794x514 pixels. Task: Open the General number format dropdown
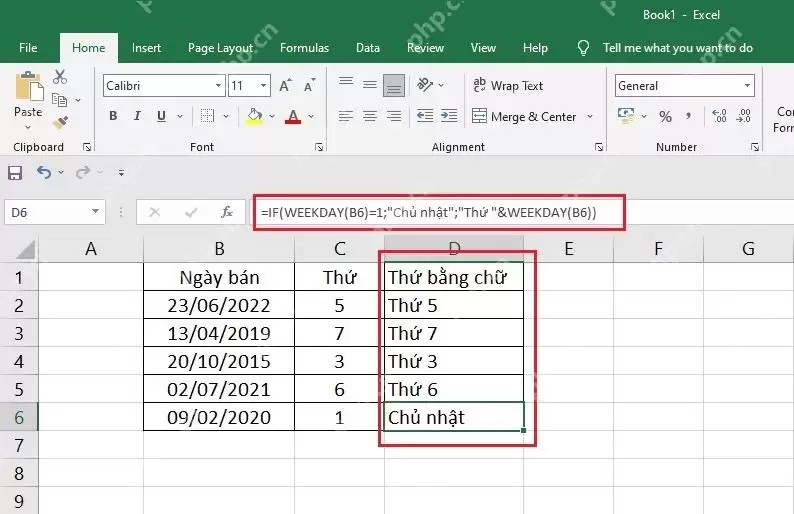747,86
